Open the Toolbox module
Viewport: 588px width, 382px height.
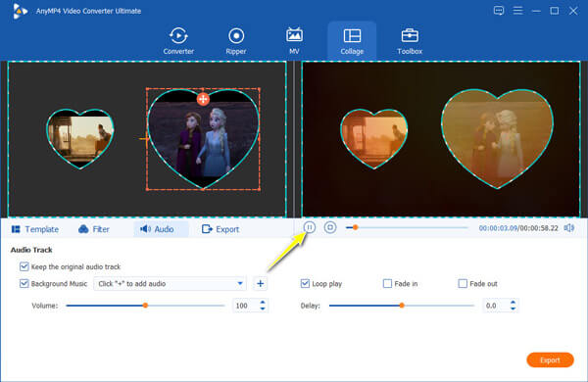410,41
